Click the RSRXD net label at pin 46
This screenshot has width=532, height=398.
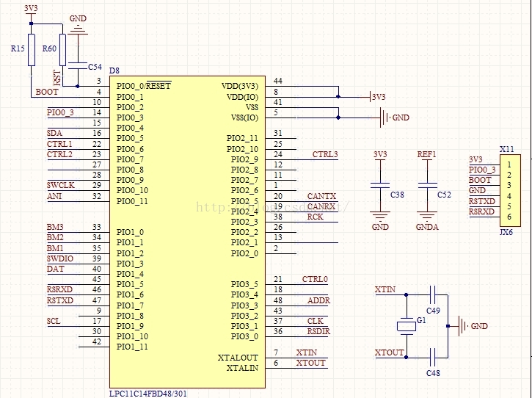(59, 289)
